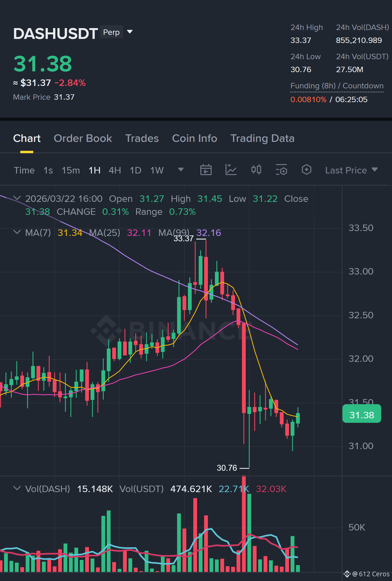This screenshot has width=392, height=581.
Task: Select the candlestick chart style icon
Action: (256, 170)
